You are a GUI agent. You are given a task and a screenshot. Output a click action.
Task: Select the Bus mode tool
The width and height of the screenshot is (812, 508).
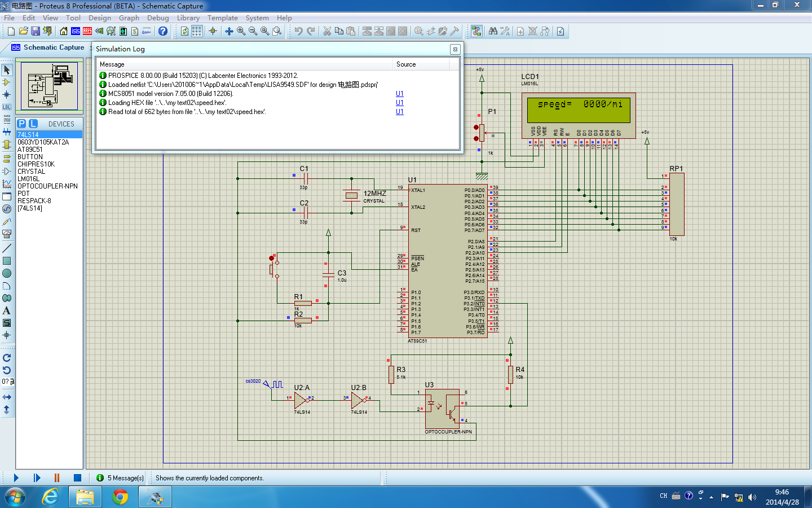click(7, 132)
